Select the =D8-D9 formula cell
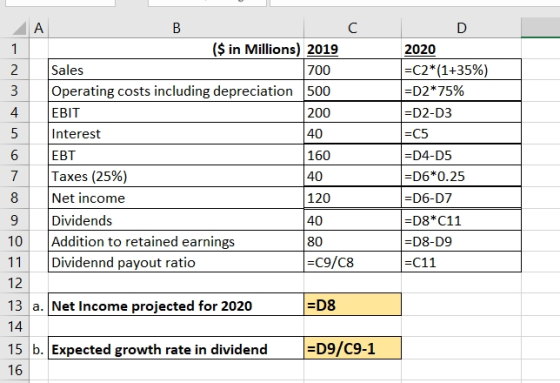This screenshot has height=383, width=560. 461,241
